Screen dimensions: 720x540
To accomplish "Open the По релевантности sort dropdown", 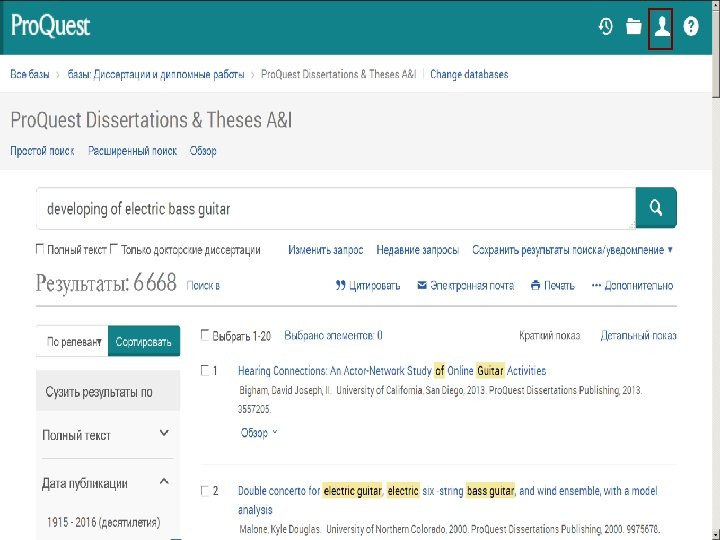I will tap(73, 342).
